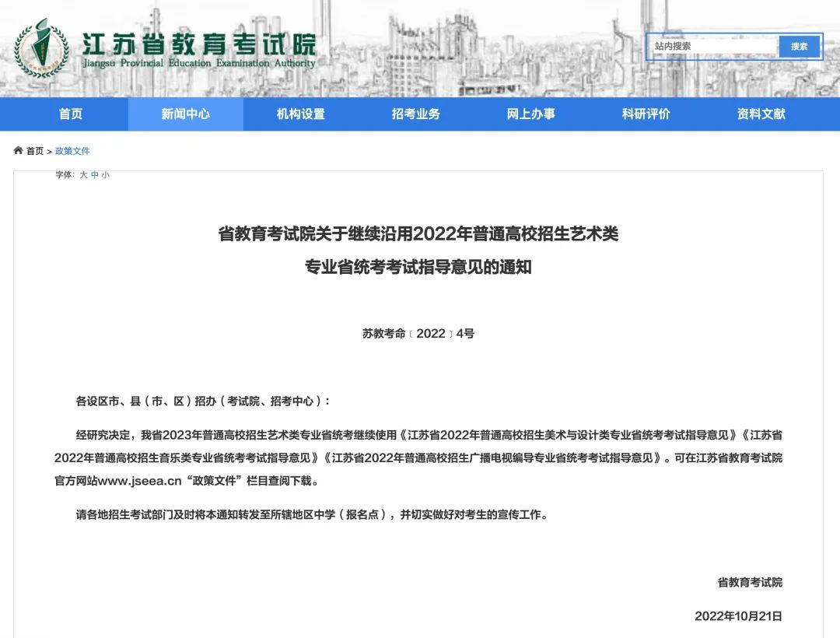Select the 新闻中心 navigation item
The height and width of the screenshot is (638, 840).
click(x=185, y=114)
